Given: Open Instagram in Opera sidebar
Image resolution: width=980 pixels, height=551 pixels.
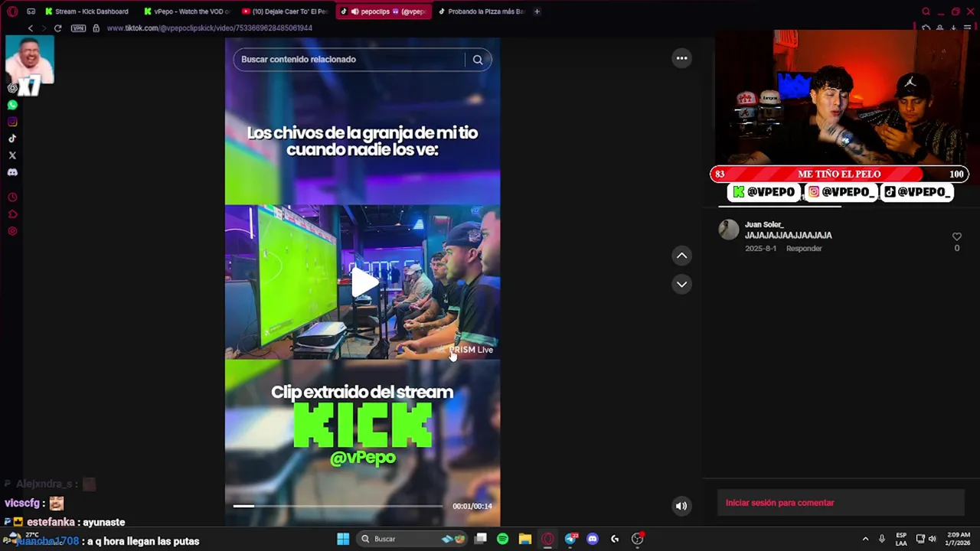Looking at the screenshot, I should coord(12,122).
